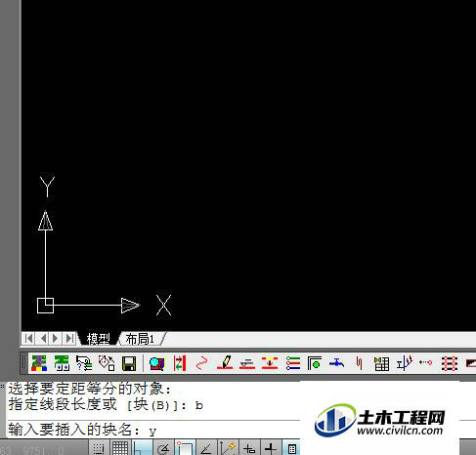Click command history line 指定线段长度或 [块(B)]
The width and height of the screenshot is (476, 455).
tap(97, 404)
